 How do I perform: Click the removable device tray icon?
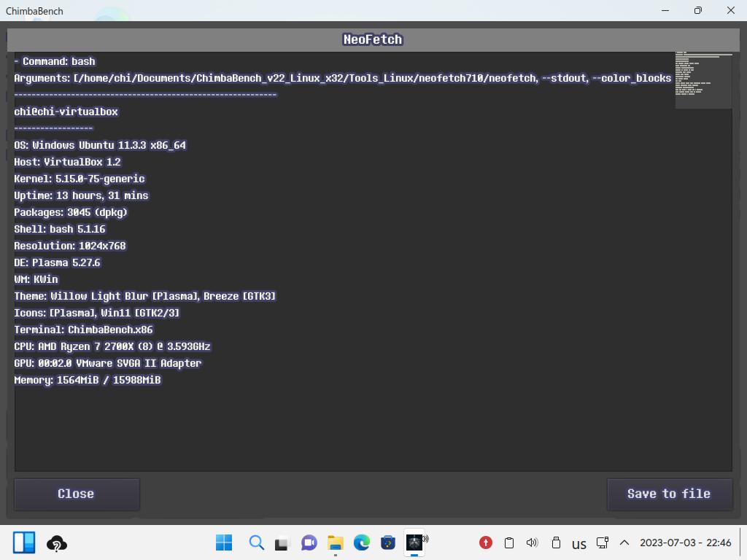(555, 542)
